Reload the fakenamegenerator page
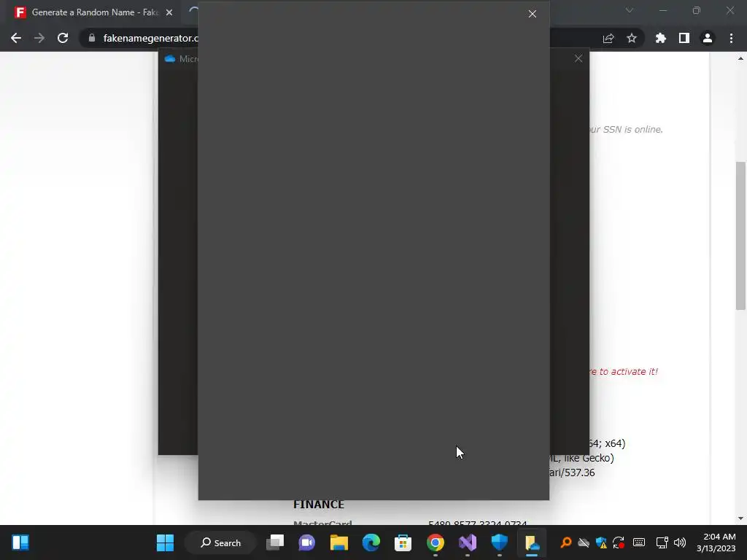Screen dimensions: 747x560 tap(63, 38)
